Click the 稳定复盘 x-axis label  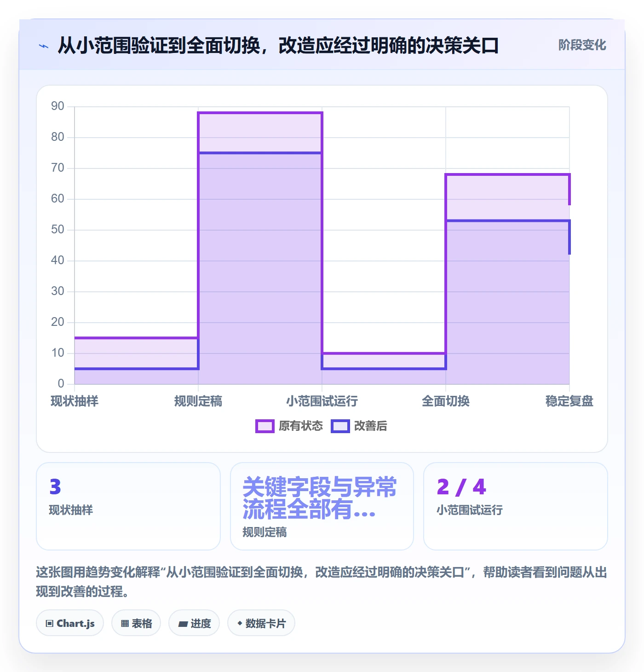click(569, 401)
